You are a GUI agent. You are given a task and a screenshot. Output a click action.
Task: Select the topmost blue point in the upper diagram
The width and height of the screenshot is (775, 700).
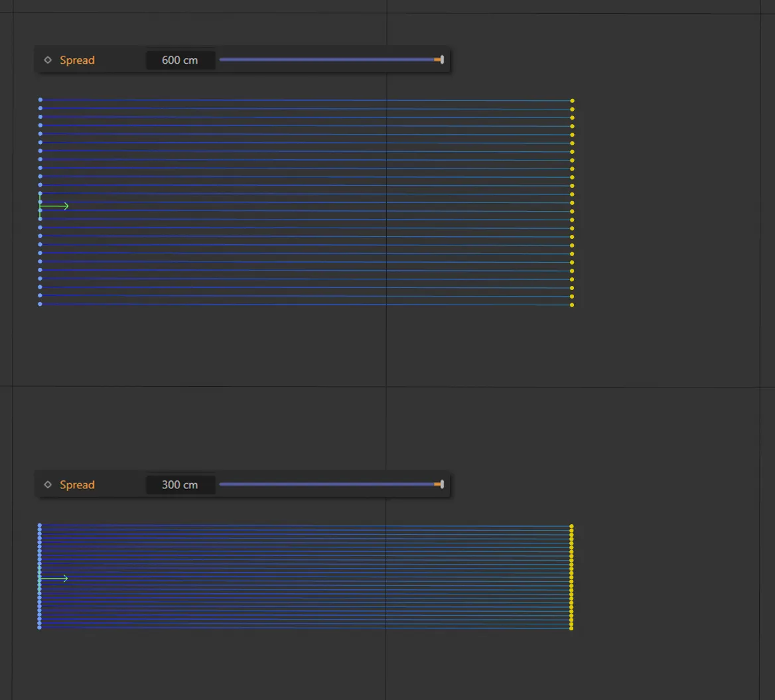pos(40,100)
